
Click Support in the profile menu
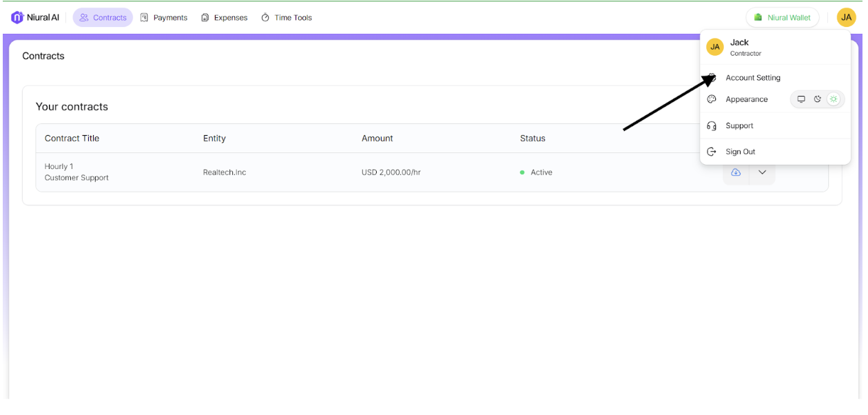[739, 126]
